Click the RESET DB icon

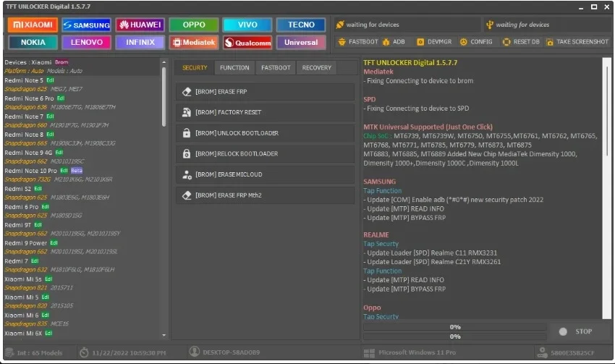(x=506, y=41)
